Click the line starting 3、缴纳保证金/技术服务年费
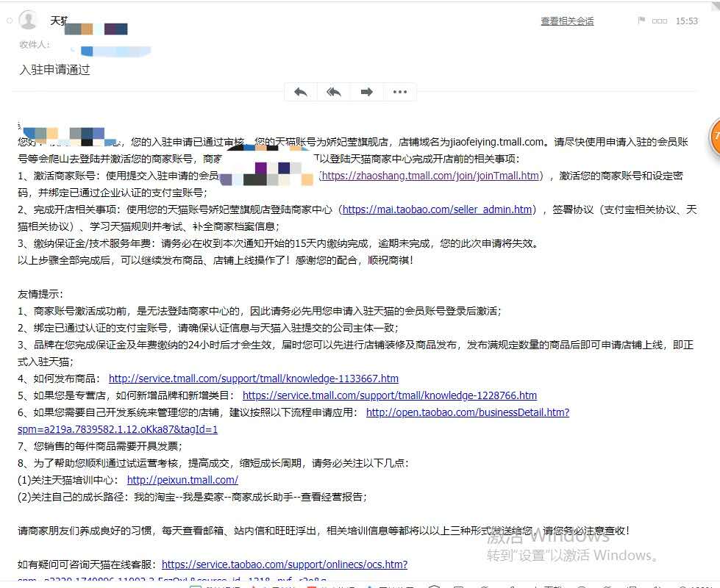 point(278,243)
